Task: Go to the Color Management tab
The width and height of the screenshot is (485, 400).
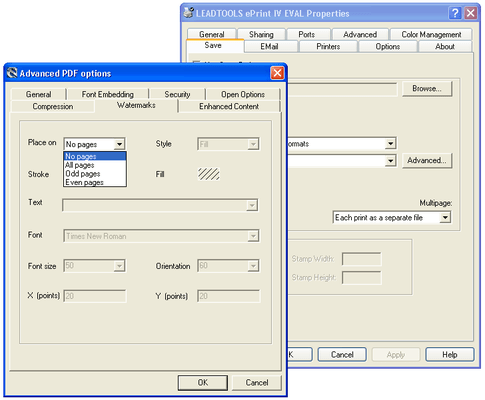Action: click(x=431, y=34)
